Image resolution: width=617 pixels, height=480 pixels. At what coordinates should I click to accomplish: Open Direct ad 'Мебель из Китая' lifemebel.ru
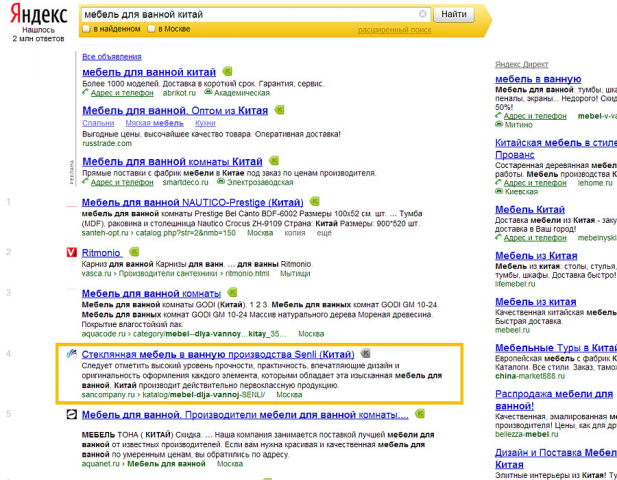click(536, 256)
